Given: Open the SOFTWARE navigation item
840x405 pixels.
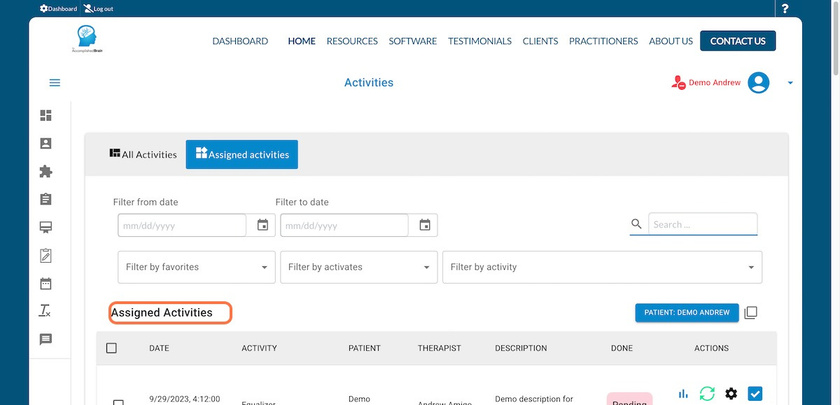Looking at the screenshot, I should pyautogui.click(x=412, y=41).
